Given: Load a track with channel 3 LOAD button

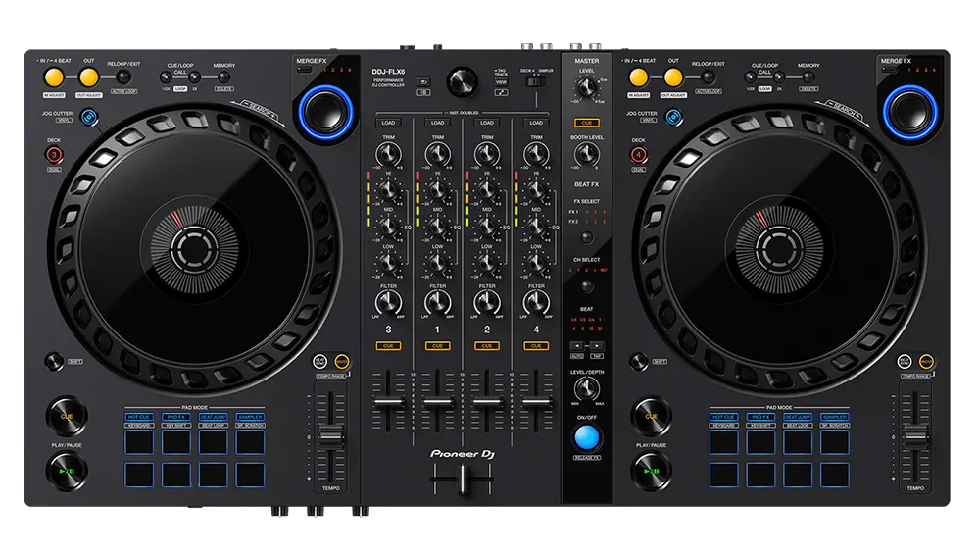Looking at the screenshot, I should (x=388, y=123).
